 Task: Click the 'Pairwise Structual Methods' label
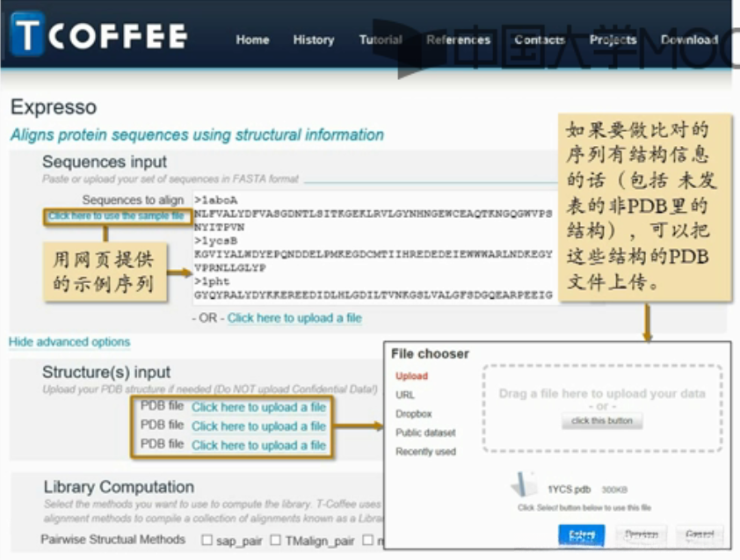tap(112, 539)
